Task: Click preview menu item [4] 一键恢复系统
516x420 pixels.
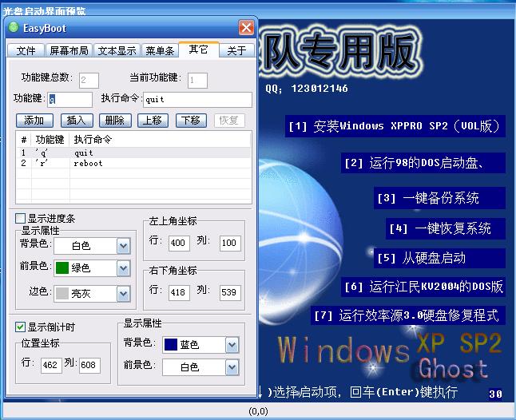Action: point(446,228)
